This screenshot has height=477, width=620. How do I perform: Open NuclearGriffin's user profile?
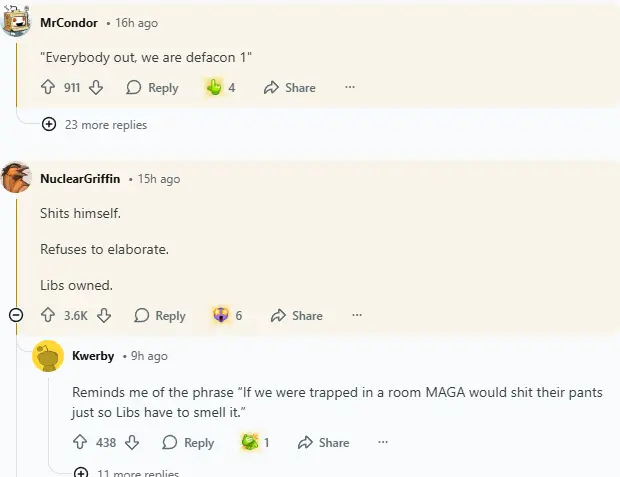pyautogui.click(x=80, y=179)
